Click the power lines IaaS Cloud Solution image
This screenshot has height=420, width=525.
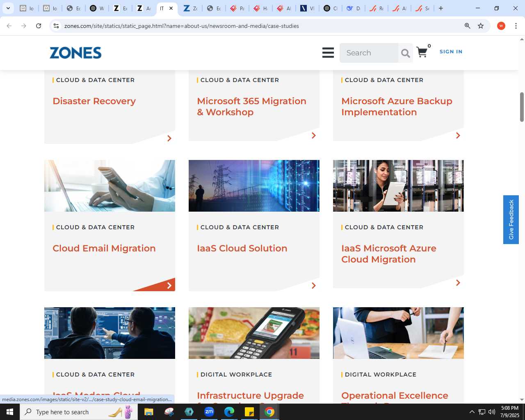click(x=254, y=186)
